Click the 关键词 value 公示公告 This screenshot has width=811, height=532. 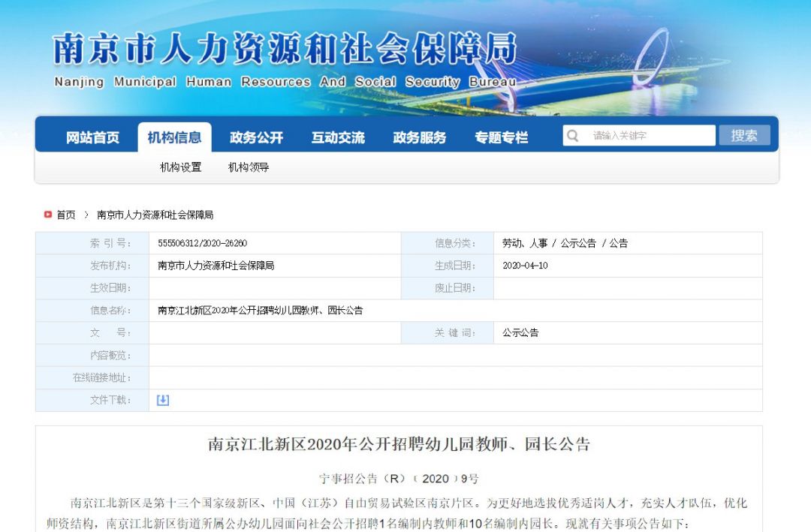click(520, 333)
